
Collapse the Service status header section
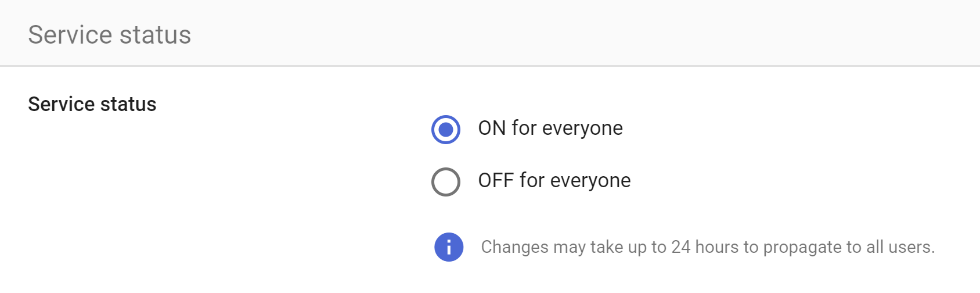(490, 33)
